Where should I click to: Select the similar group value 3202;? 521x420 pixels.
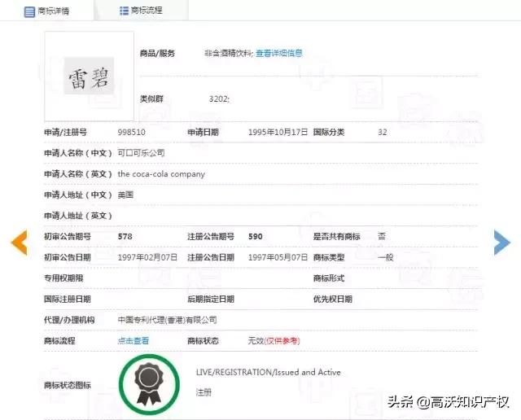(219, 99)
